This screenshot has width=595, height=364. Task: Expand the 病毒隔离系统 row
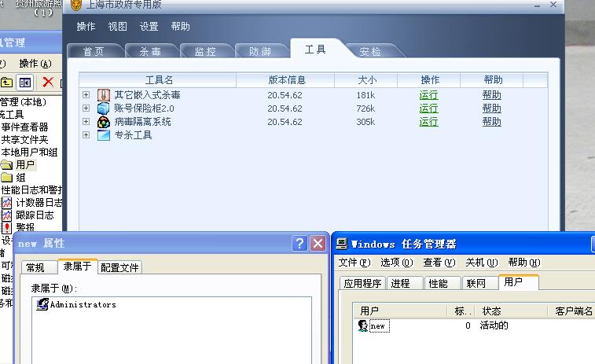(x=86, y=121)
